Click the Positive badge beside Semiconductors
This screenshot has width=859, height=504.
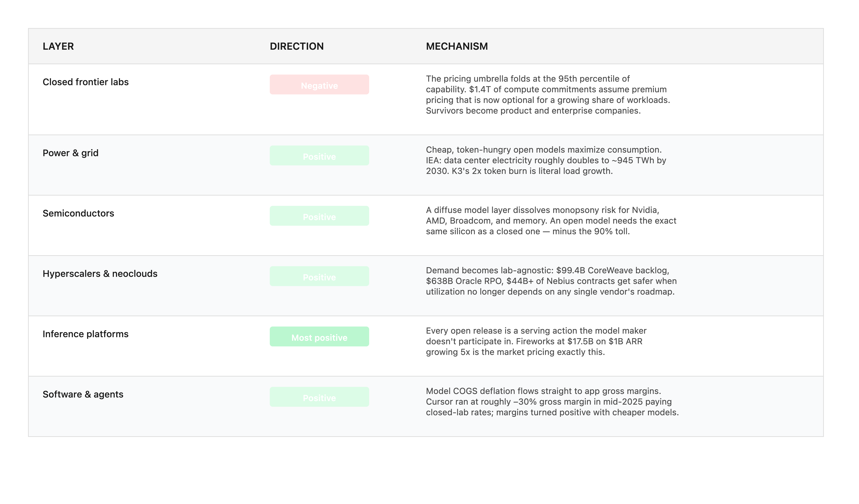319,216
